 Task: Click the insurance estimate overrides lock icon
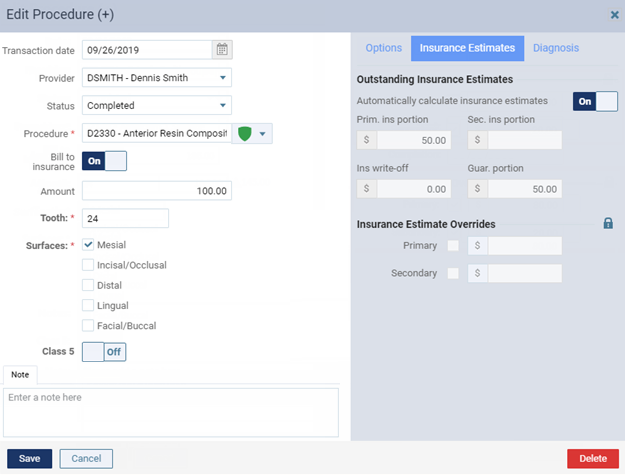608,224
